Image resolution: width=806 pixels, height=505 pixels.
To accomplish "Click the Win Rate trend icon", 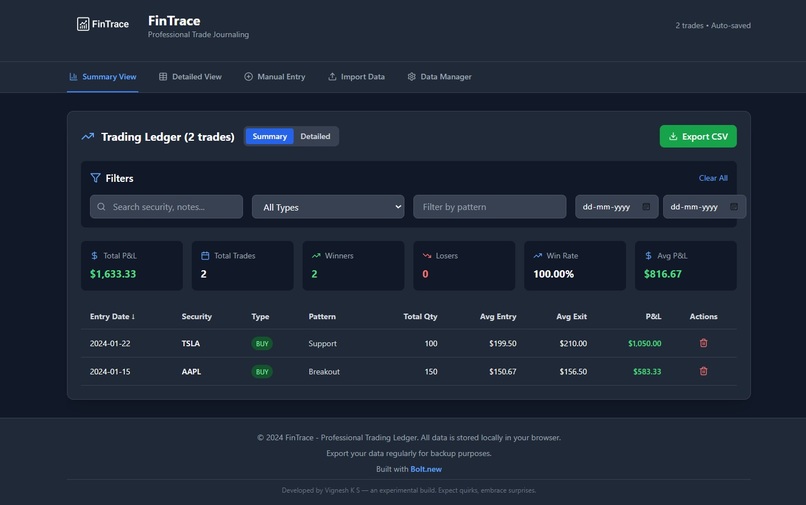I will point(538,256).
